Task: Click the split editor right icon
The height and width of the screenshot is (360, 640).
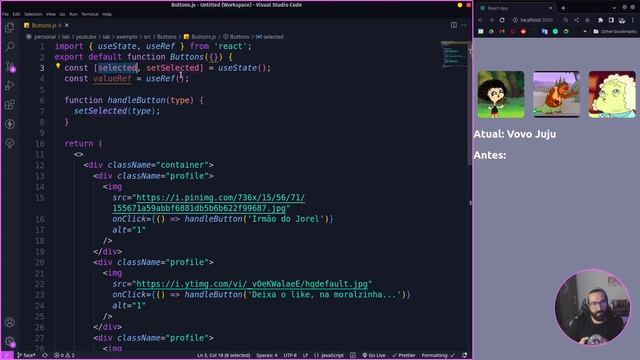Action: point(454,25)
